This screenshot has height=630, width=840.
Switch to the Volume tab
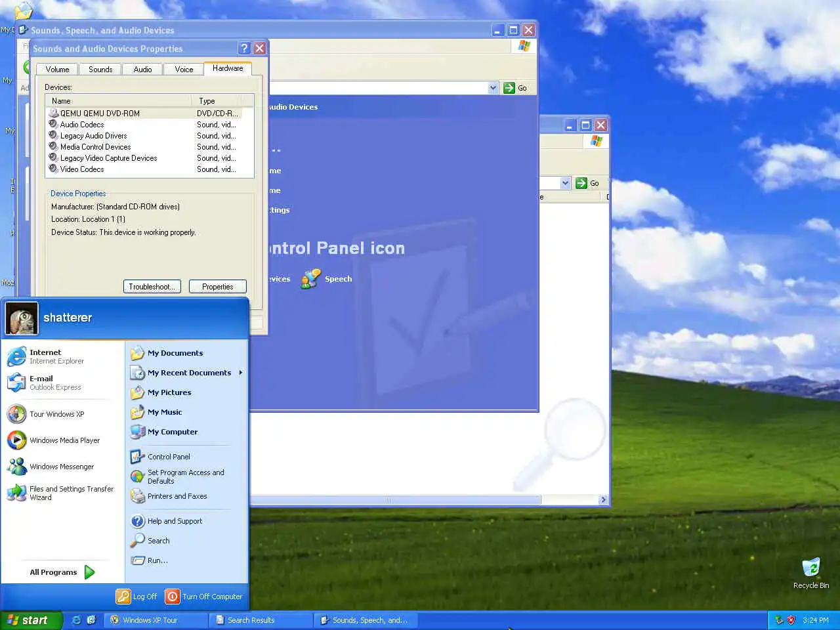(57, 70)
